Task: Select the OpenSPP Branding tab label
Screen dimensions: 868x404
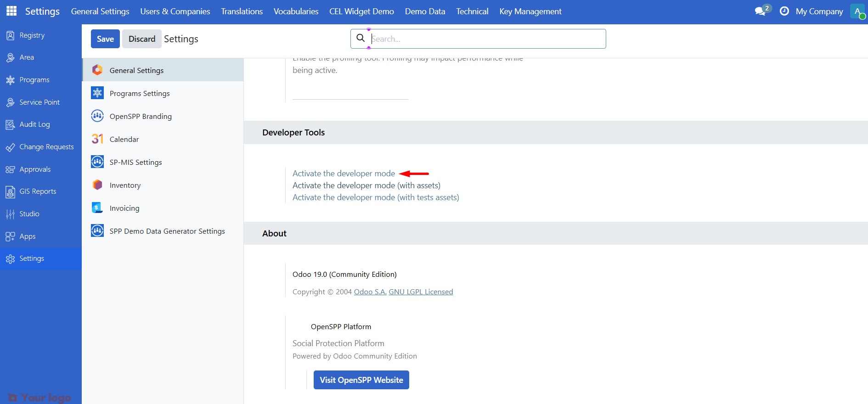Action: click(x=141, y=117)
